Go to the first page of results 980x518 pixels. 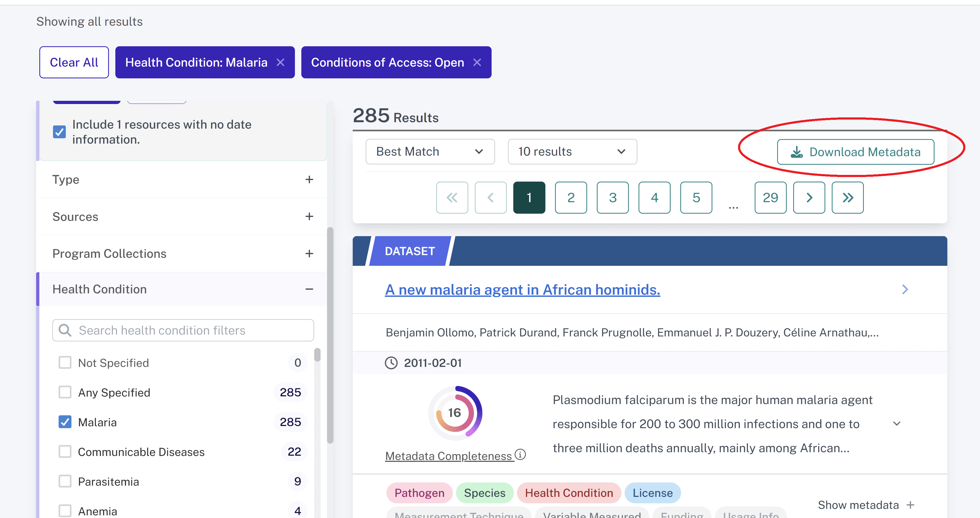pyautogui.click(x=452, y=198)
